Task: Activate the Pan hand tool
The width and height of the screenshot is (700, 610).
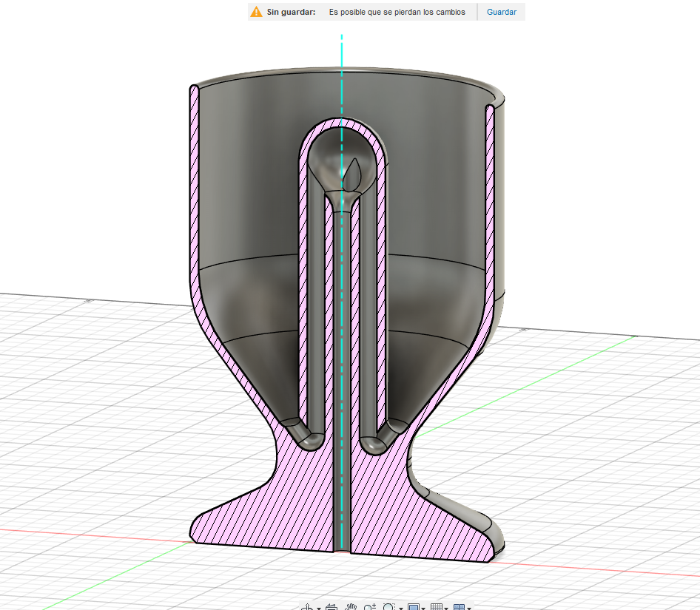Action: pos(351,607)
